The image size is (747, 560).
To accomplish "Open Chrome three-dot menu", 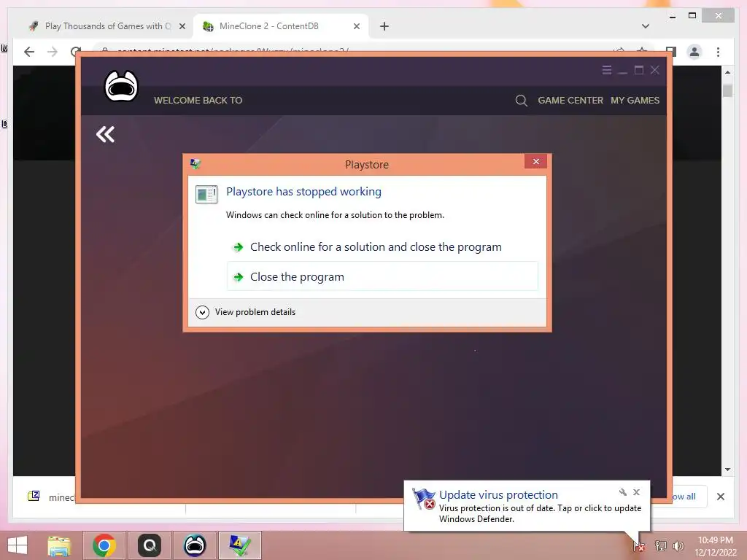I will (x=718, y=52).
